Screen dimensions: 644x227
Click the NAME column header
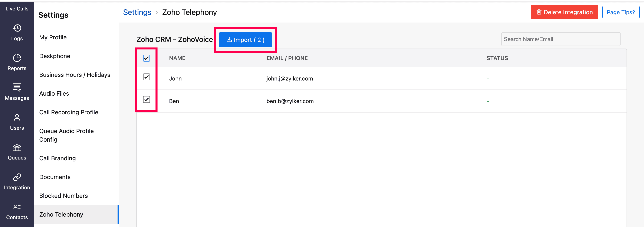coord(177,58)
